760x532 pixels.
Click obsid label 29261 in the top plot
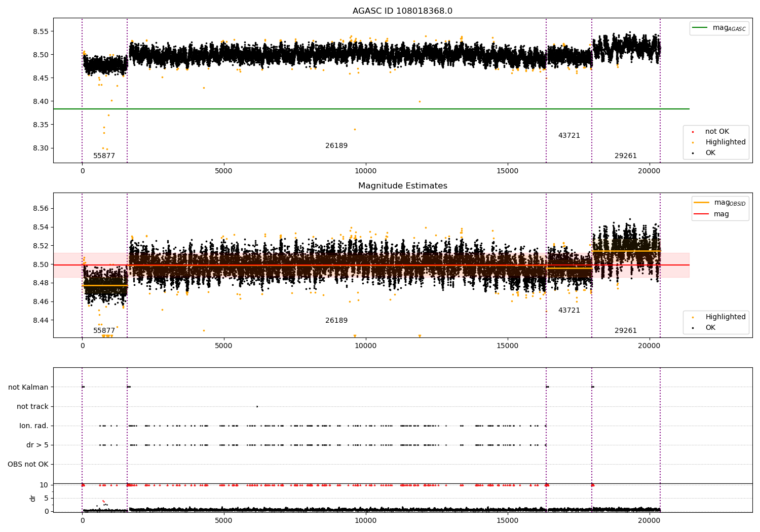[x=626, y=156]
